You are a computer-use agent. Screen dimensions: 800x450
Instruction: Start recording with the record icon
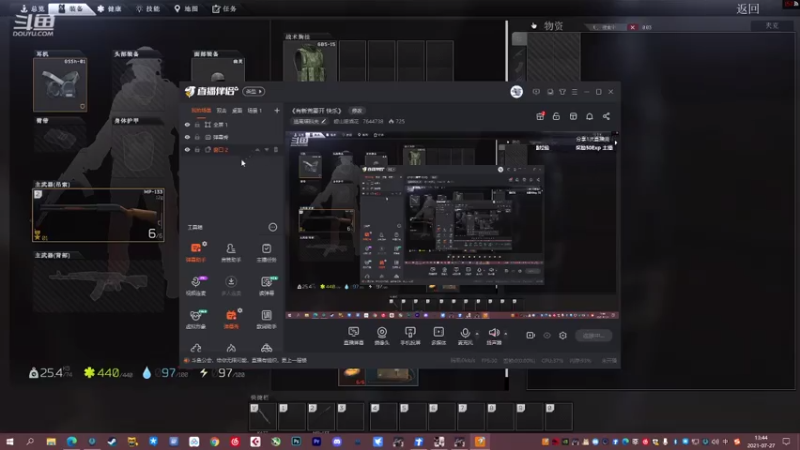coord(531,335)
